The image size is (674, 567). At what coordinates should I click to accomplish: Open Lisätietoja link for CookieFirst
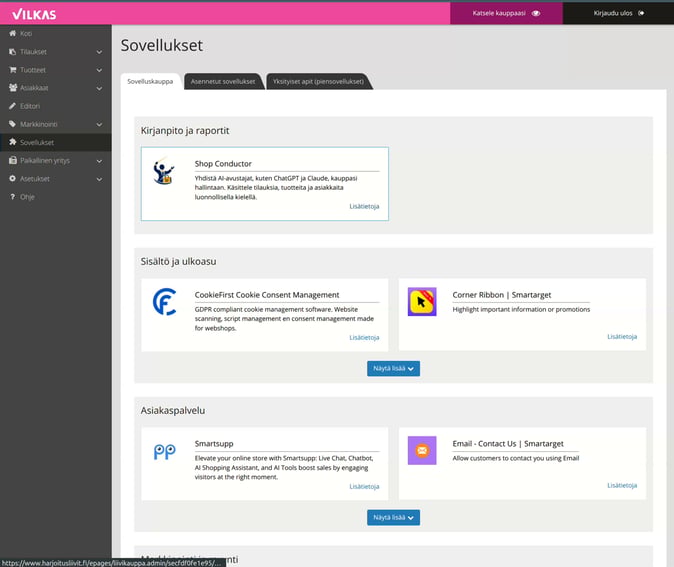(364, 337)
